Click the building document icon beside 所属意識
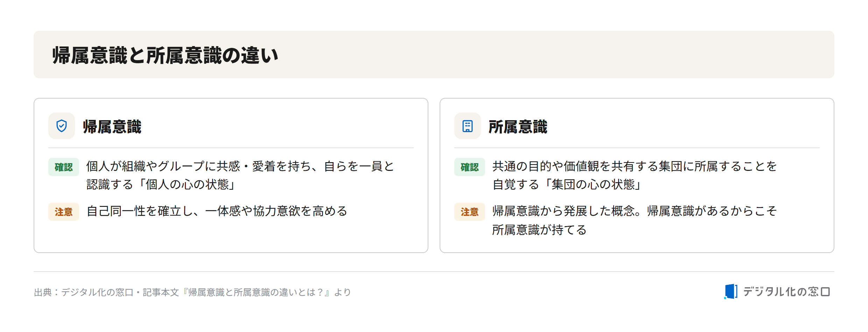This screenshot has height=332, width=868. 468,126
